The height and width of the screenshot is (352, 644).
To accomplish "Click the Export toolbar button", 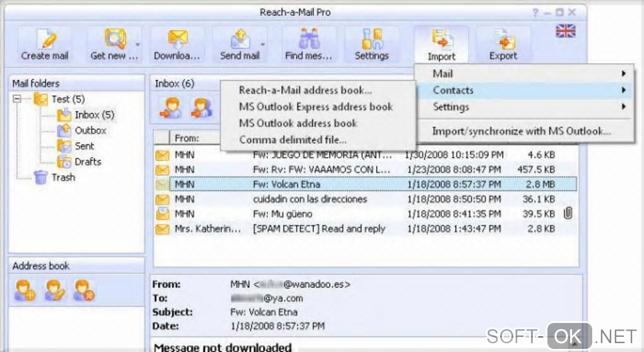I will (x=503, y=45).
